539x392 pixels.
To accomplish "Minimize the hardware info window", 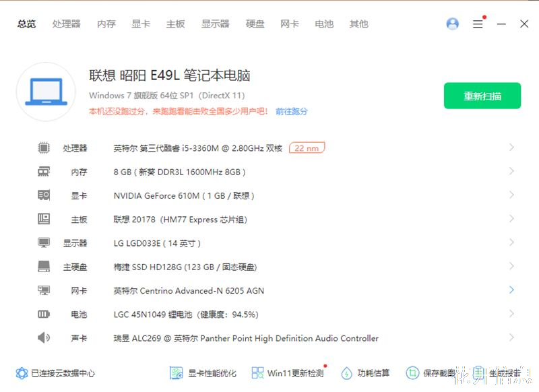I will coord(501,24).
